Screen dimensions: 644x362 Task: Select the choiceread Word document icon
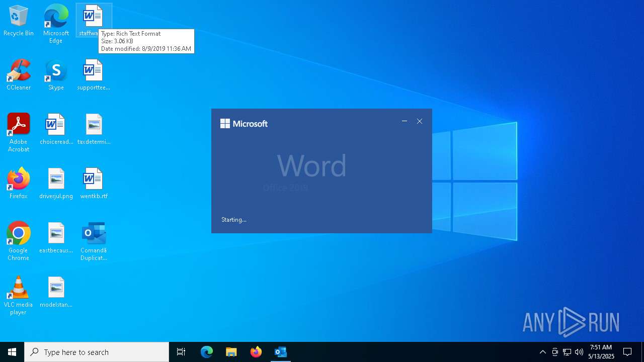click(56, 129)
